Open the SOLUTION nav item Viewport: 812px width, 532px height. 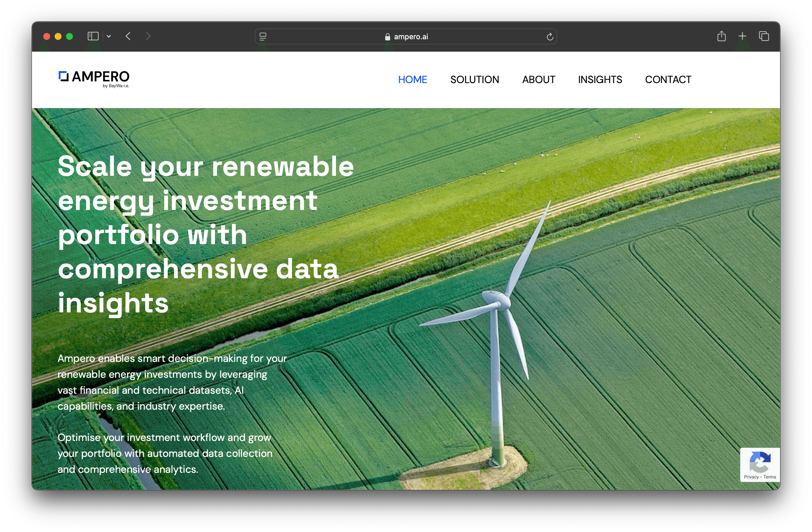pos(475,79)
